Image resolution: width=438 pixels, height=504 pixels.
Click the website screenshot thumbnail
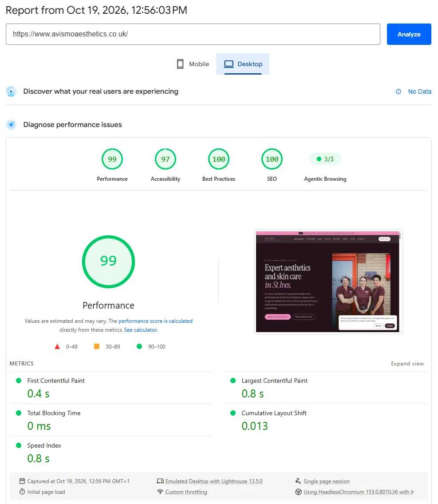click(328, 282)
